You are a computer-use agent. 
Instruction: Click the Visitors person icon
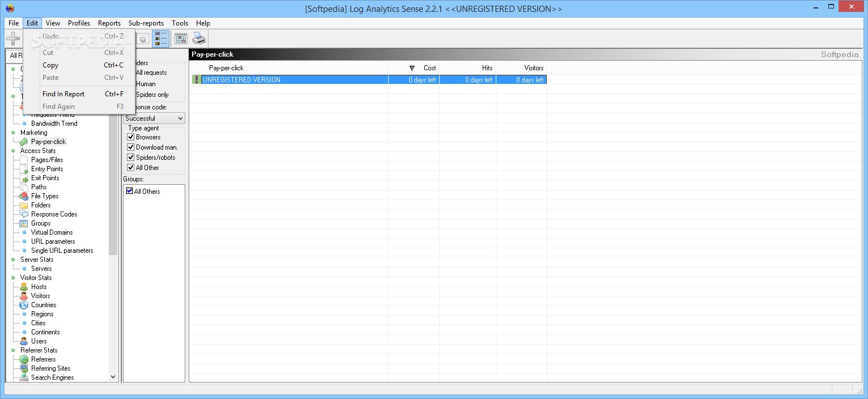click(x=24, y=296)
